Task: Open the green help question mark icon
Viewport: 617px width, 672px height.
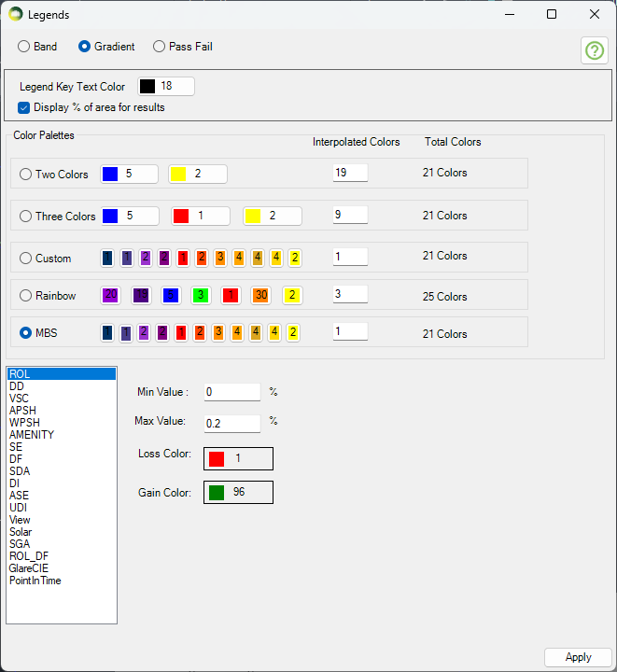Action: point(595,50)
